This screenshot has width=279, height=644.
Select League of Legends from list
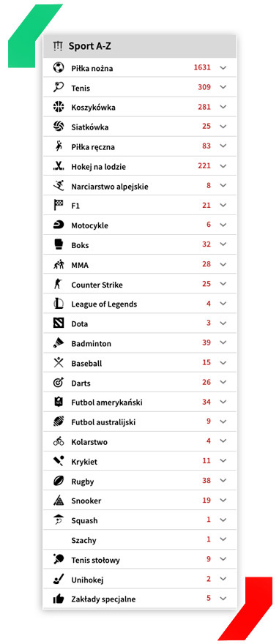[x=140, y=304]
